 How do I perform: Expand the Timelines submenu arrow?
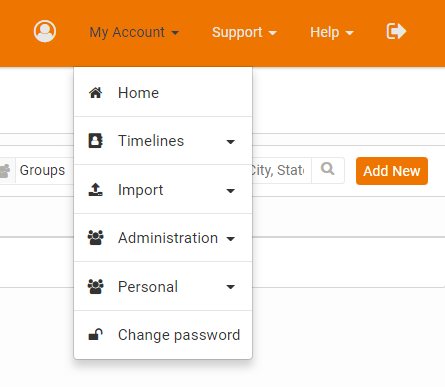click(x=230, y=142)
